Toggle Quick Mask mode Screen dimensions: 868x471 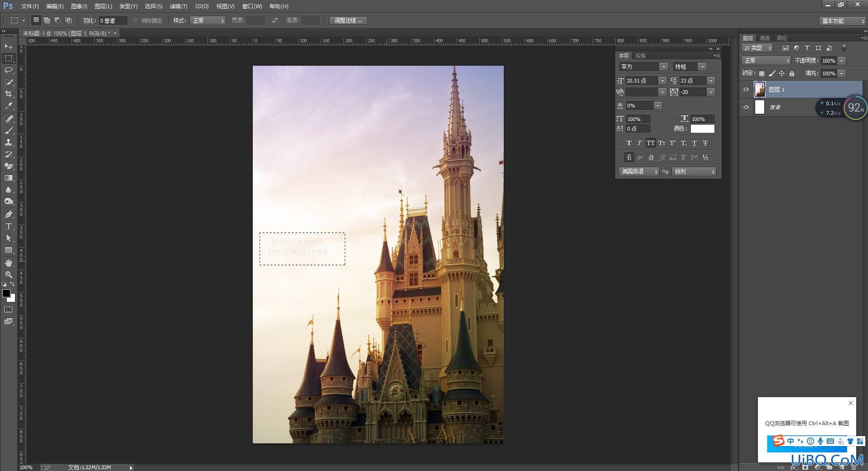9,310
